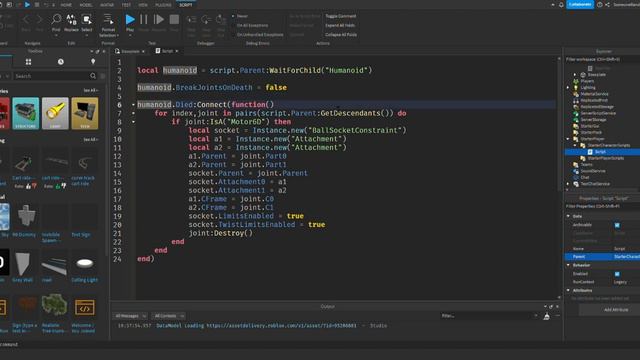This screenshot has height=360, width=640.
Task: Open the All Messages output filter dropdown
Action: (x=130, y=316)
